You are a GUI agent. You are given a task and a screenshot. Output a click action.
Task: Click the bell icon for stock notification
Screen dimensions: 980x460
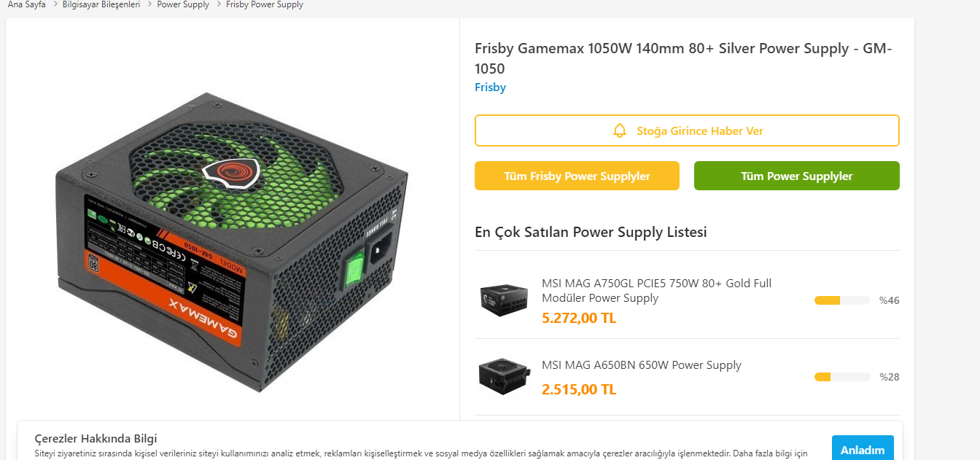620,131
